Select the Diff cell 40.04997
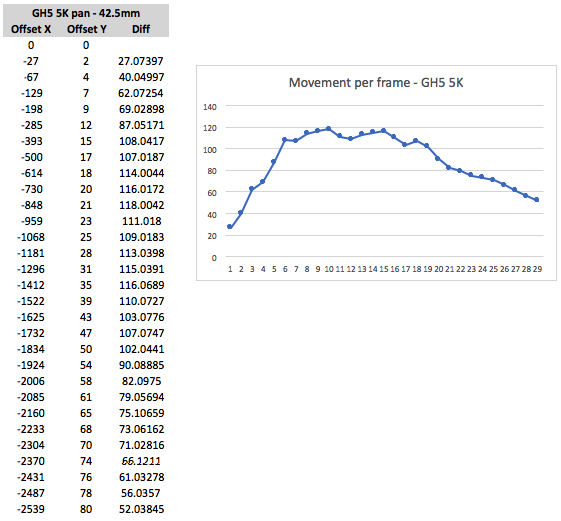561x521 pixels. [x=141, y=77]
